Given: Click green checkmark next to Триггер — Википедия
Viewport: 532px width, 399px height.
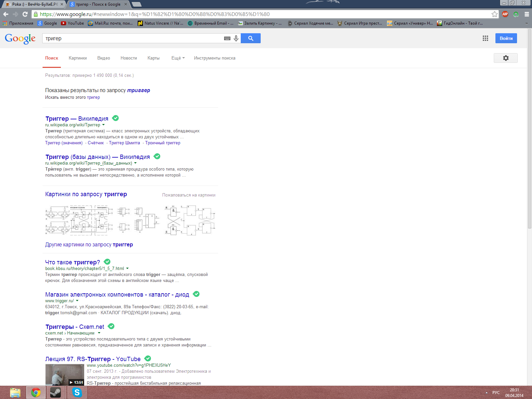Looking at the screenshot, I should (115, 118).
